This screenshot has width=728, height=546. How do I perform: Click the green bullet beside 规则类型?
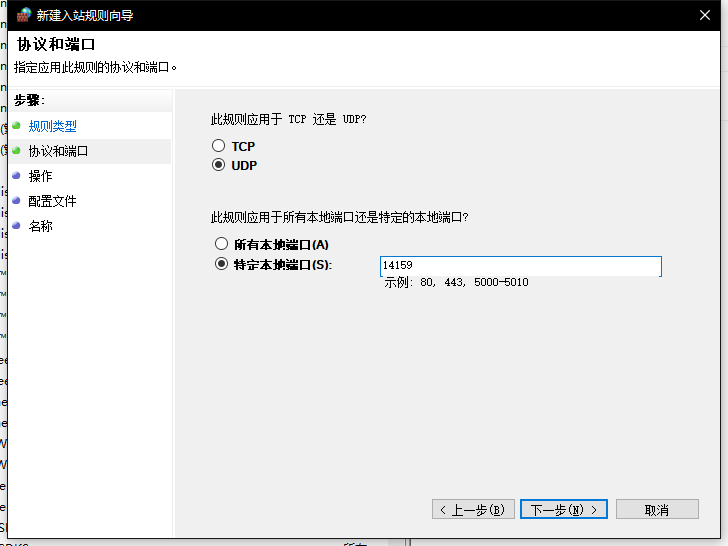click(17, 125)
